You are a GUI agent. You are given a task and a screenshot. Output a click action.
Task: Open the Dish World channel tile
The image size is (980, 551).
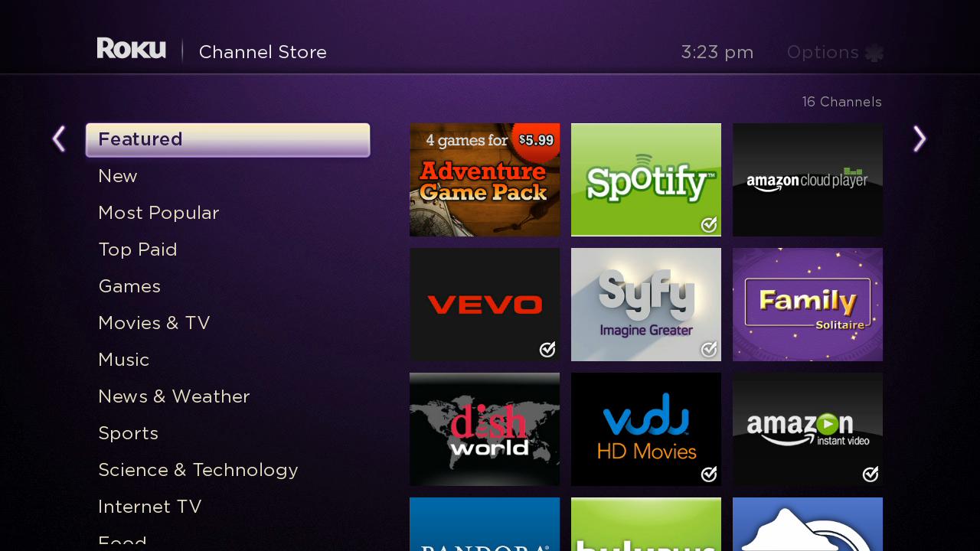click(x=484, y=429)
